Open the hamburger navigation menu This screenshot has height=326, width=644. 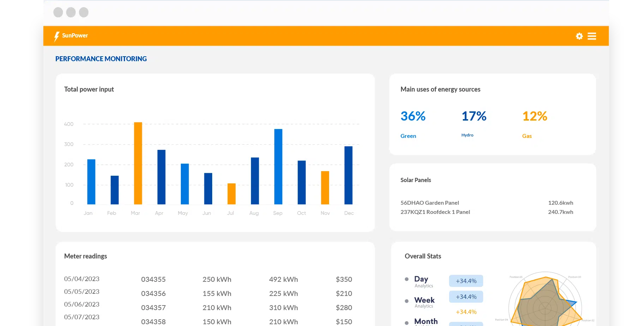592,36
